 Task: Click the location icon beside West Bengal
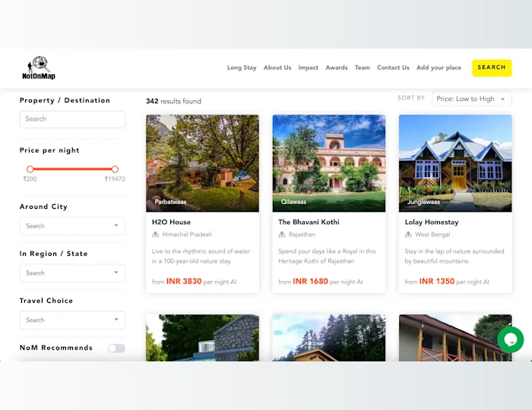click(408, 235)
